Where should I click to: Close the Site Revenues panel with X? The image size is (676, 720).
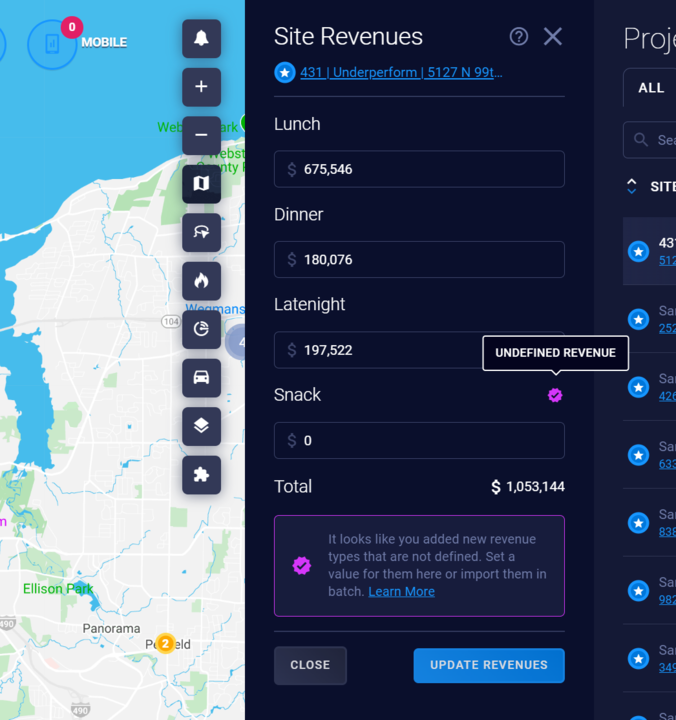552,36
